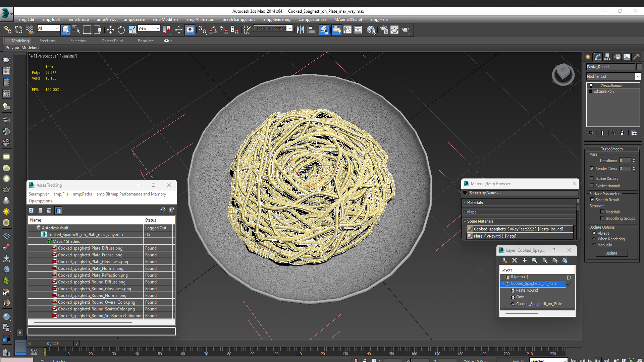
Task: Open the Hierarchy command panel tab
Action: tap(607, 57)
